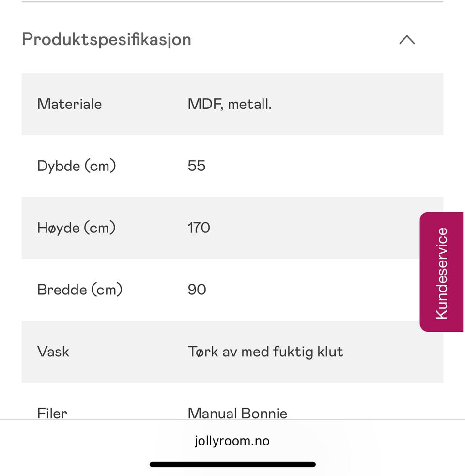Viewport: 465px width, 476px height.
Task: Open the Kundeservice side tab
Action: (441, 272)
